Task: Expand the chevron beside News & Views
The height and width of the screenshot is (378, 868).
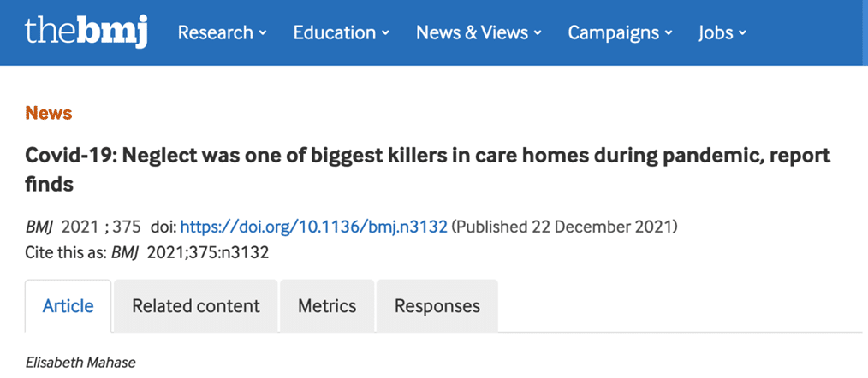Action: [537, 33]
